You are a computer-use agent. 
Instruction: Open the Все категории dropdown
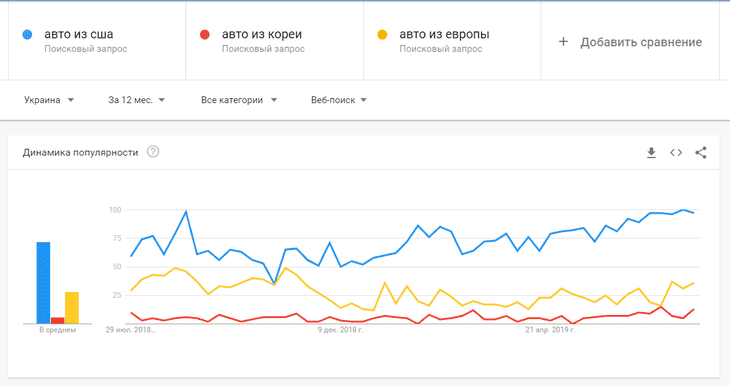click(239, 100)
